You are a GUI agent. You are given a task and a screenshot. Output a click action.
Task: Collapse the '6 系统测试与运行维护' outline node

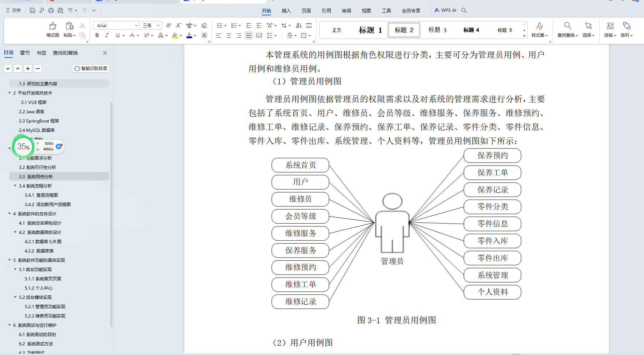[x=10, y=325]
